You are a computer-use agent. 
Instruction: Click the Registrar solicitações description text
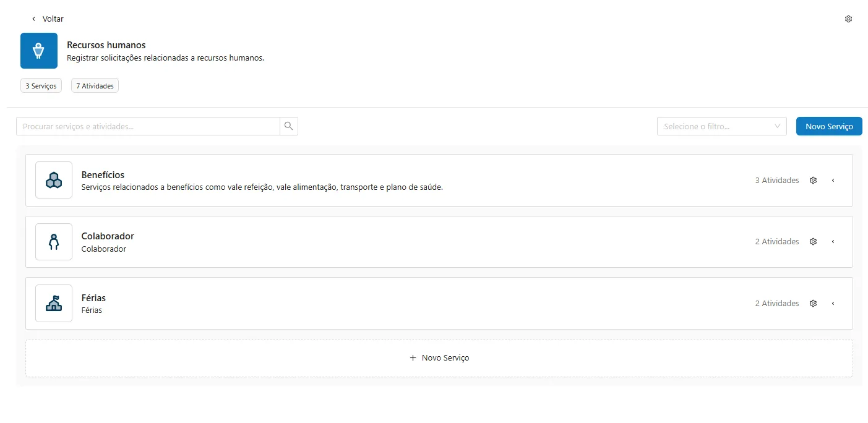coord(166,58)
